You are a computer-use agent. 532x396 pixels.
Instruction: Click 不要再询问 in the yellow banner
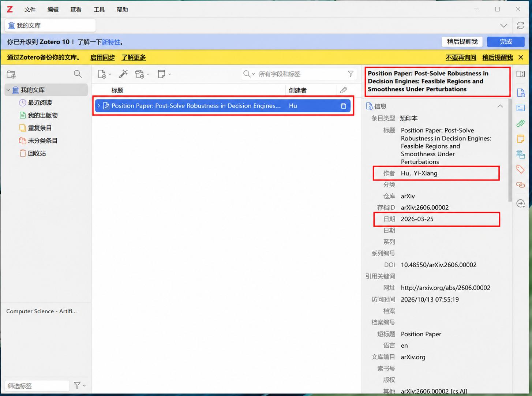(461, 57)
